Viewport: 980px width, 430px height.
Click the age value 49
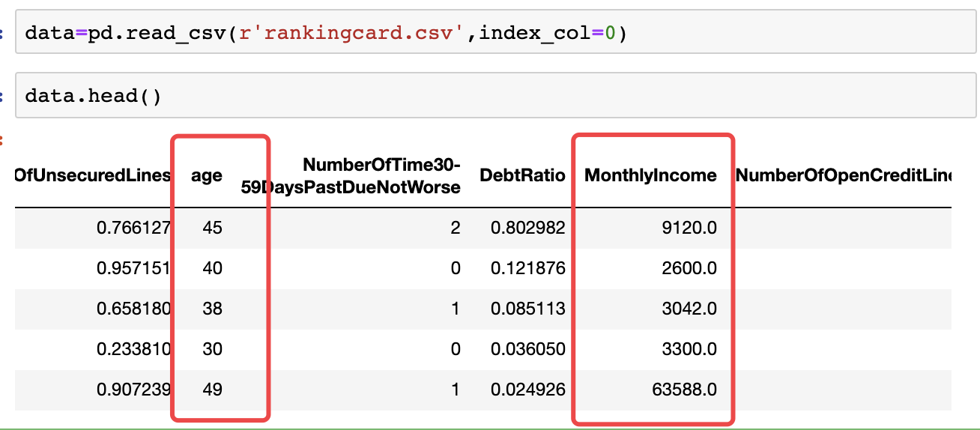coord(212,390)
